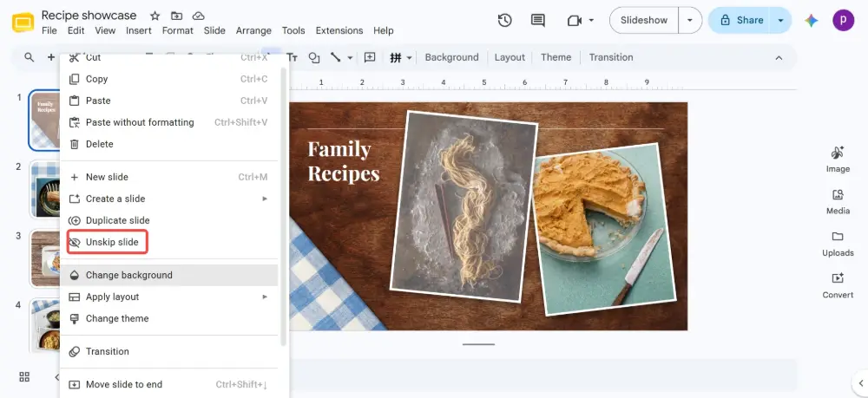Click the Theme toolbar button
Viewport: 868px width, 398px height.
[x=556, y=57]
